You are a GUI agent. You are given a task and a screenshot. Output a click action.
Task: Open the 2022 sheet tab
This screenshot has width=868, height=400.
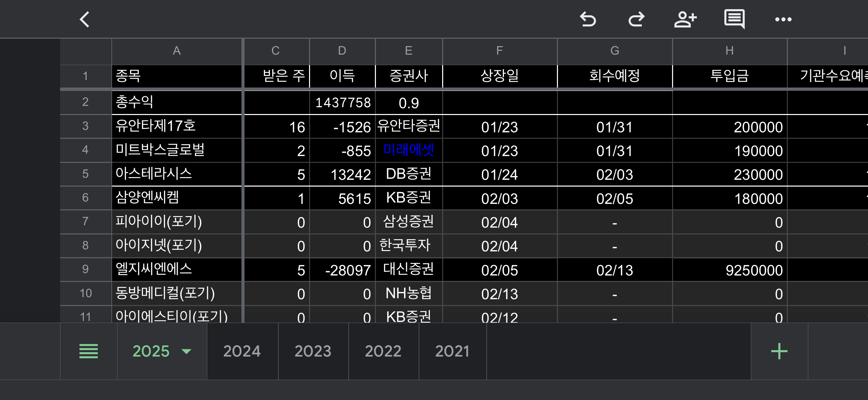383,351
